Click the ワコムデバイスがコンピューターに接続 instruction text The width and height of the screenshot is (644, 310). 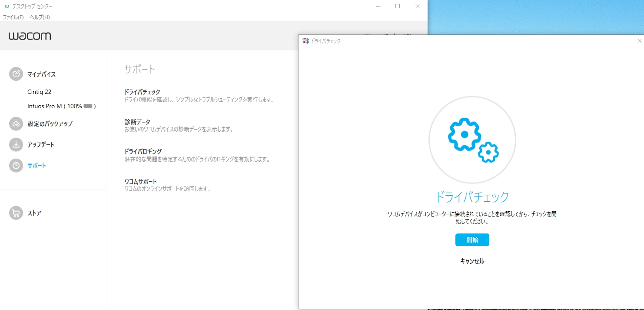pyautogui.click(x=472, y=218)
